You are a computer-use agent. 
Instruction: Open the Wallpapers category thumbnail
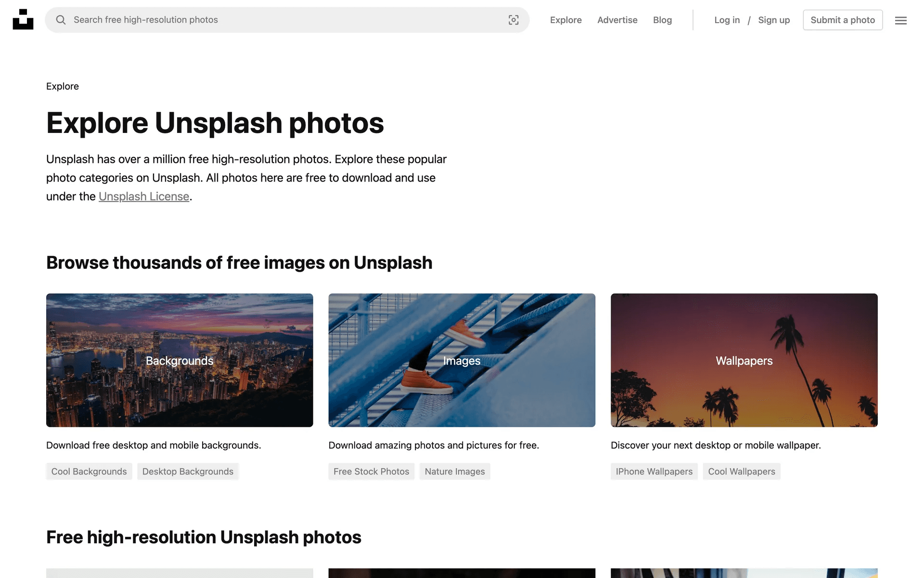(744, 360)
